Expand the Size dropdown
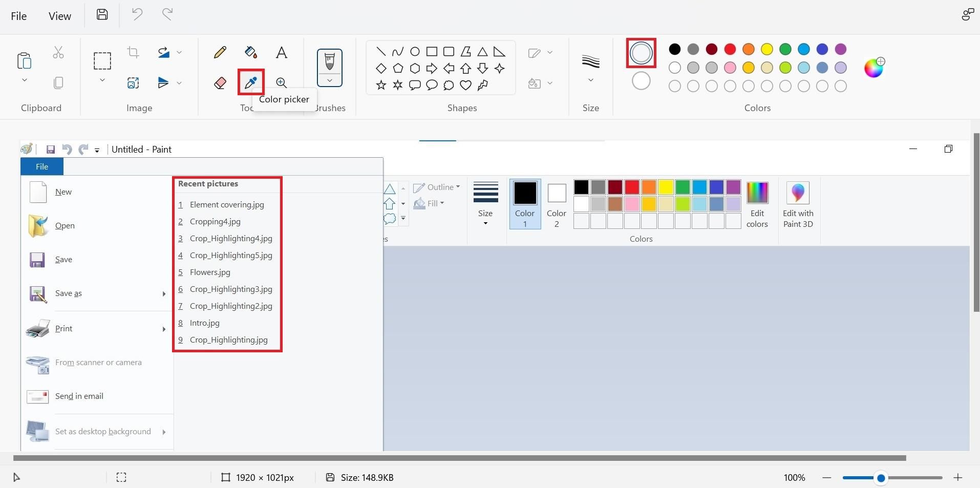980x488 pixels. (590, 79)
